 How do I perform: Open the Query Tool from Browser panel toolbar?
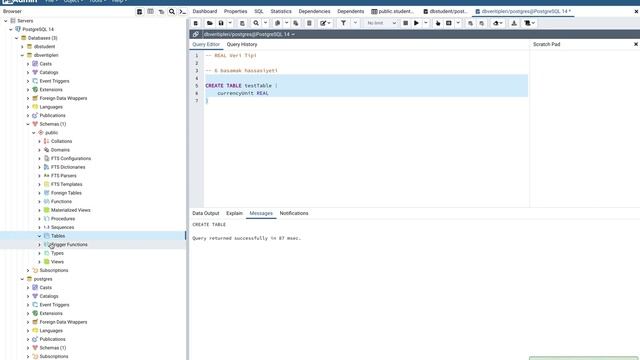[140, 12]
